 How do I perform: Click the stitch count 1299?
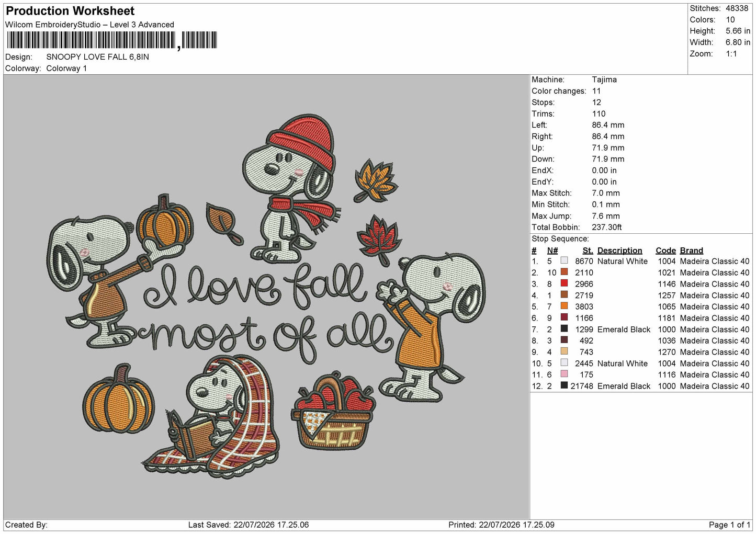click(x=584, y=330)
